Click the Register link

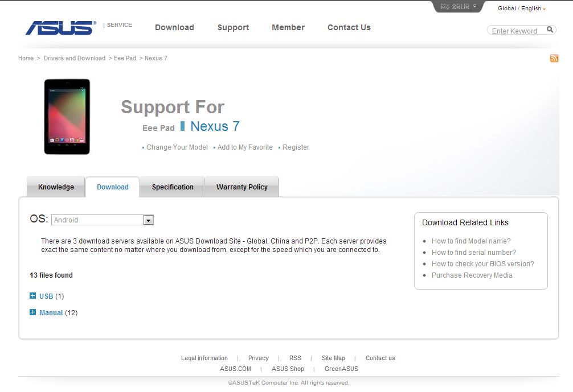(x=296, y=147)
